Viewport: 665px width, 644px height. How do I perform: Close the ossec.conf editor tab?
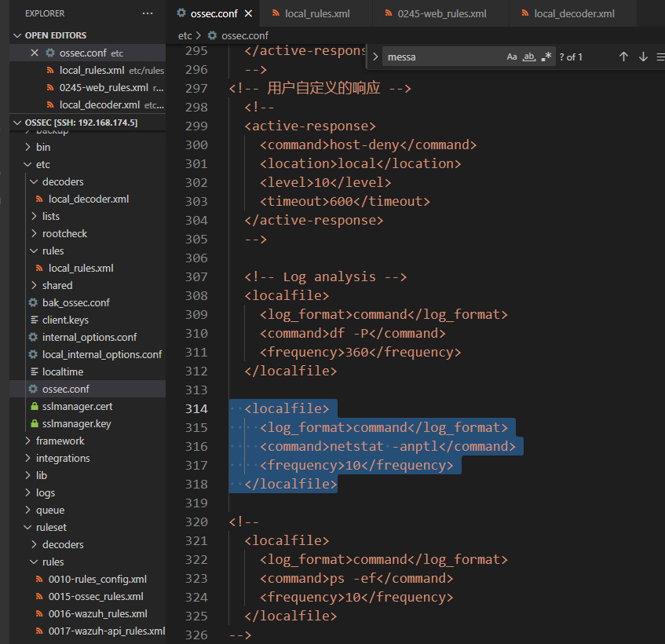(x=249, y=13)
